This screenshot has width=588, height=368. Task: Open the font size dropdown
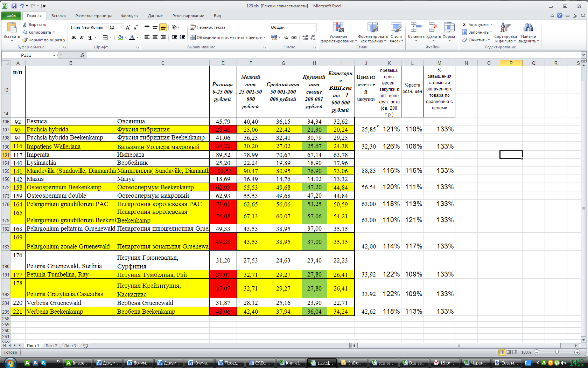pos(121,27)
